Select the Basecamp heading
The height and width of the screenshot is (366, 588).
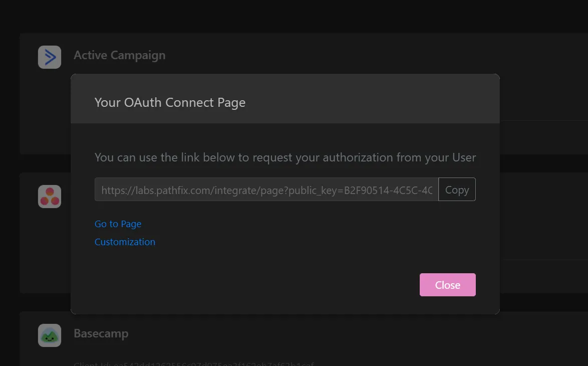[x=101, y=333]
